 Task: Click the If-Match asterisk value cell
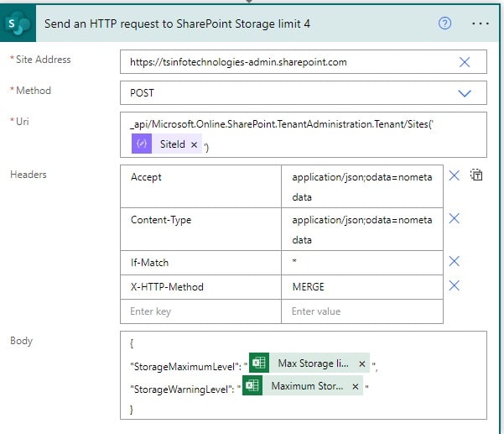(362, 263)
